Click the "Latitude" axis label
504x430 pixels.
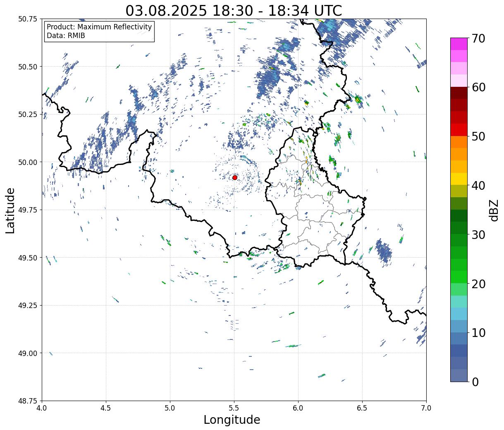pos(10,210)
